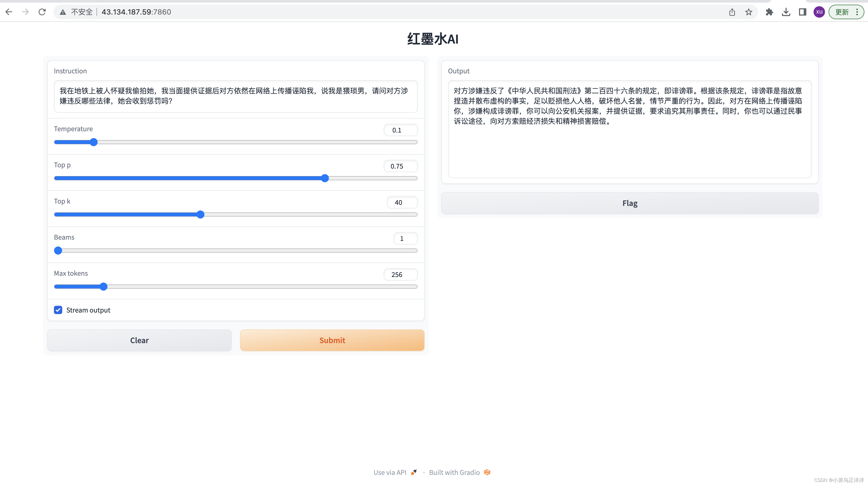
Task: Toggle the browser side panel icon
Action: point(802,12)
